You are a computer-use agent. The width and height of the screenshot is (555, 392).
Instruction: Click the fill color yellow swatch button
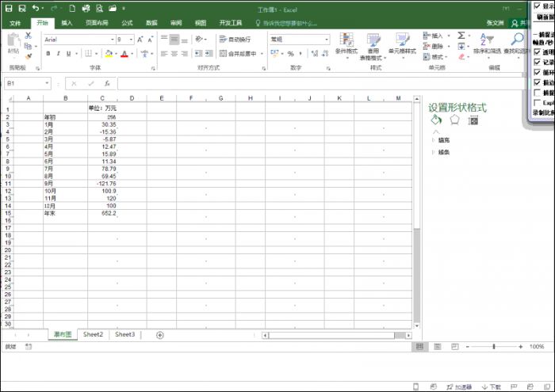(x=109, y=54)
